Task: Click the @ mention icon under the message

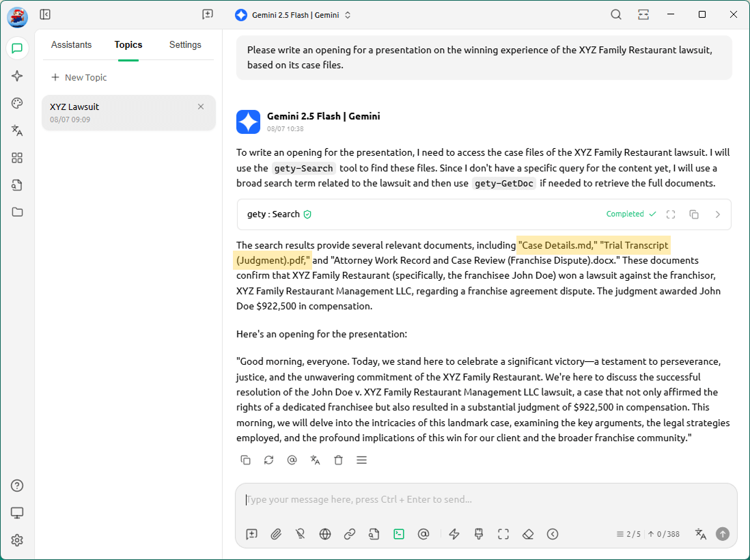Action: click(x=292, y=460)
